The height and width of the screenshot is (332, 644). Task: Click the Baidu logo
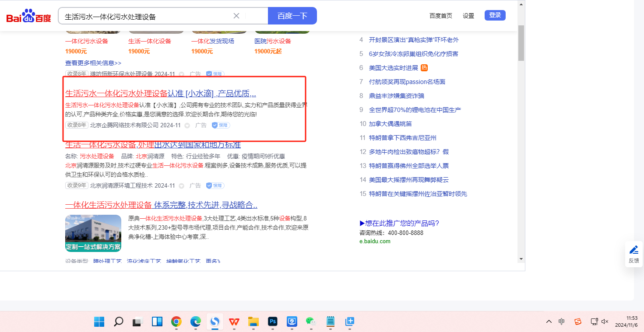tap(28, 16)
